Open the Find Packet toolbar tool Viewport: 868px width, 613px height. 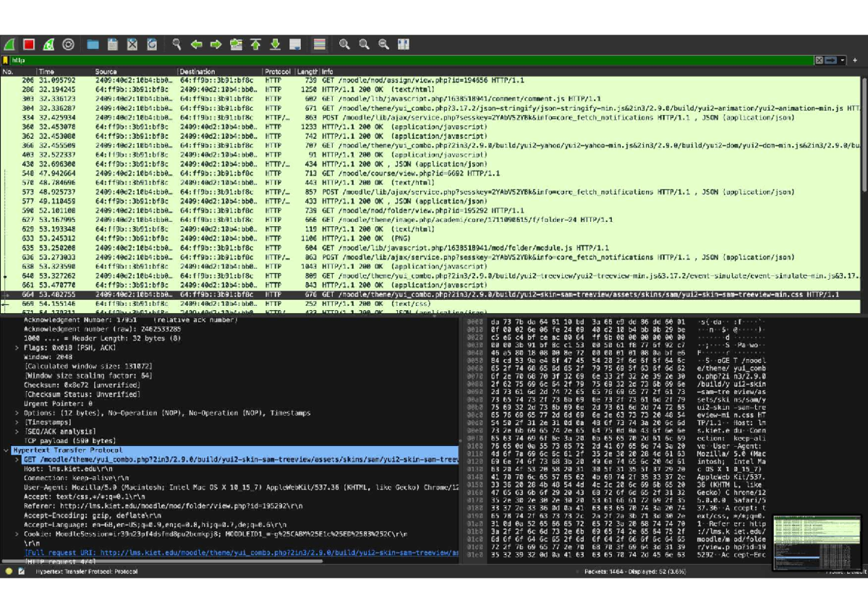coord(176,44)
